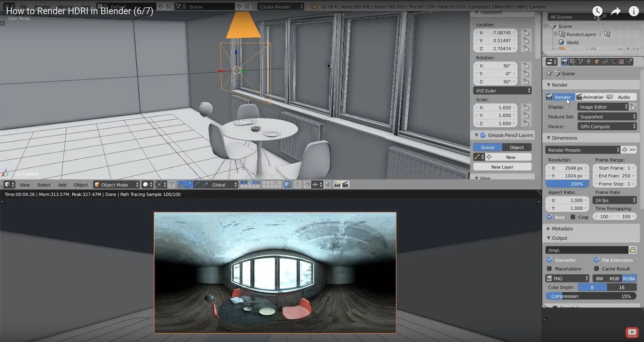
Task: Open the Feature Set Supported dropdown
Action: (x=607, y=116)
